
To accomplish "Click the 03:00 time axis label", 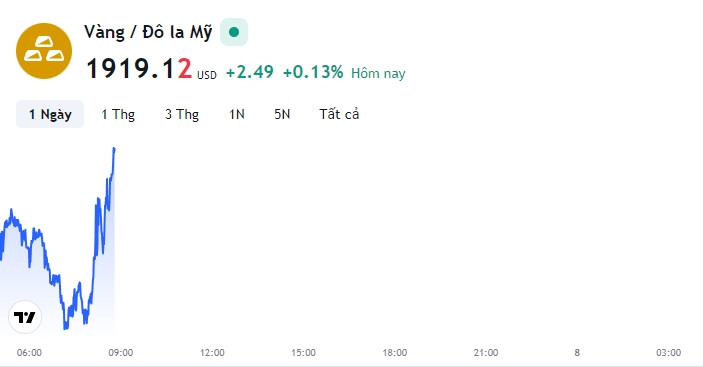I will [x=668, y=353].
